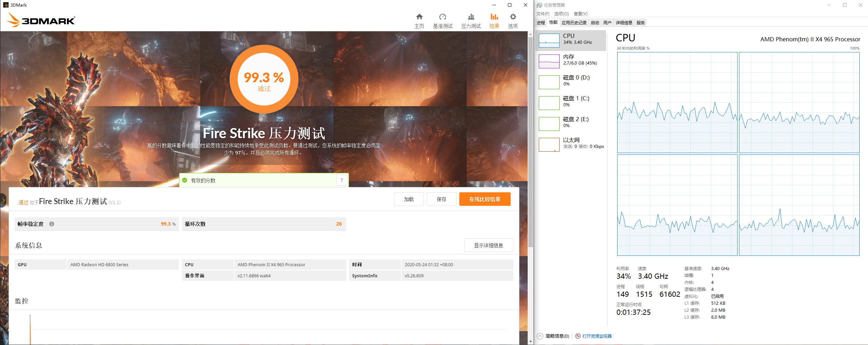Open the 文件(F) menu in Task Manager

[x=543, y=14]
